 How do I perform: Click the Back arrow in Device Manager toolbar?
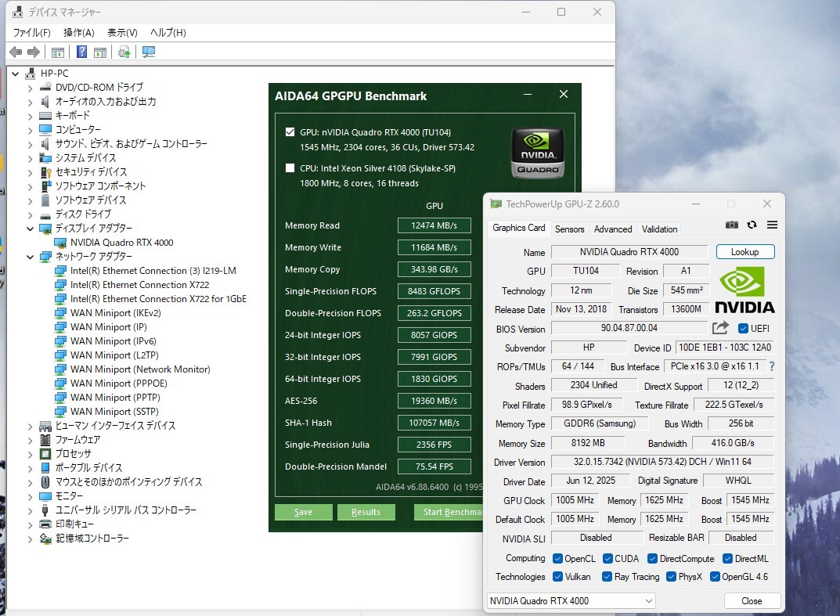tap(16, 52)
